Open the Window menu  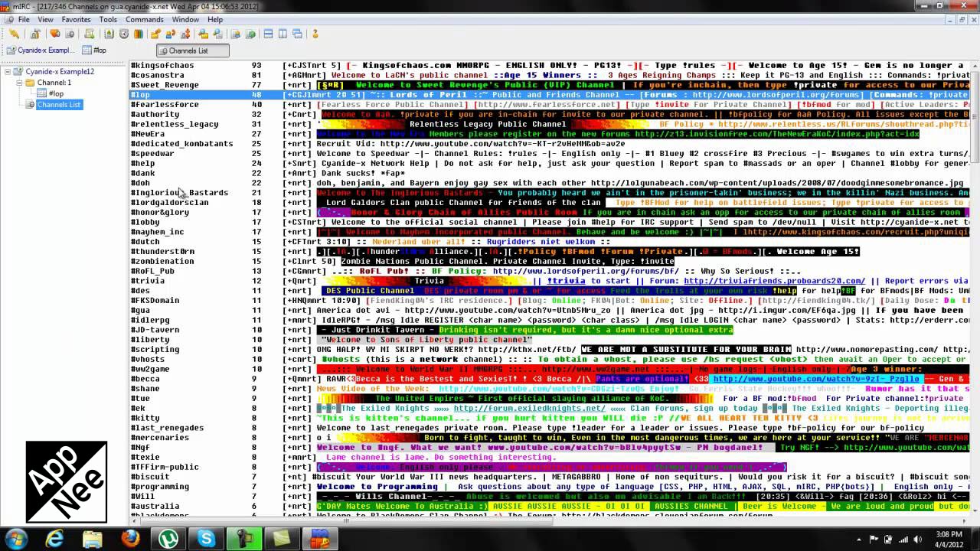click(185, 19)
